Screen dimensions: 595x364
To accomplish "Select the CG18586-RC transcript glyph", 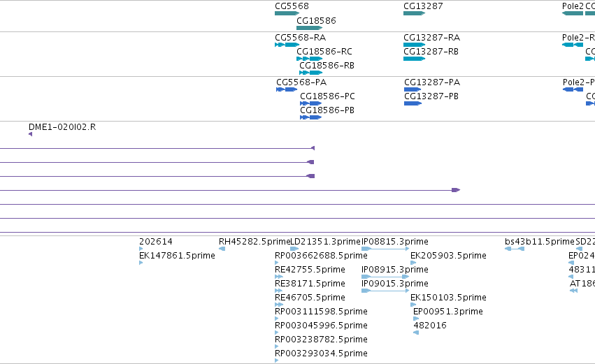I will tap(309, 59).
